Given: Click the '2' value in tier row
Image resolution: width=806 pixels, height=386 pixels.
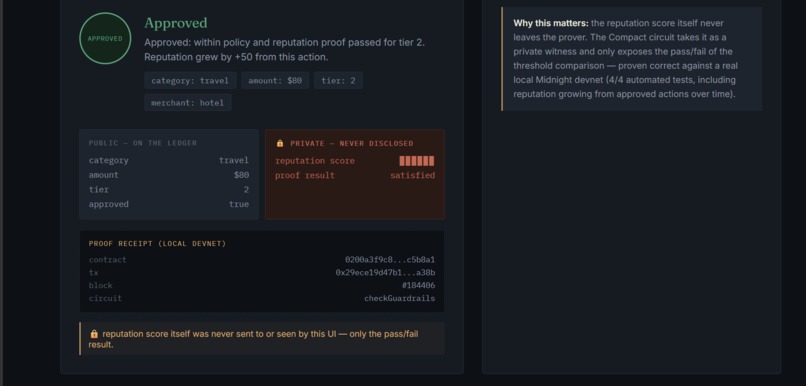Looking at the screenshot, I should pyautogui.click(x=246, y=190).
